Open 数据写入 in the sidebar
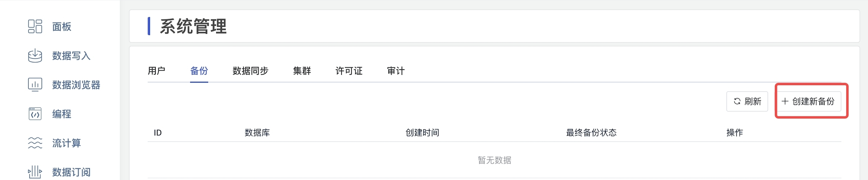 (71, 56)
